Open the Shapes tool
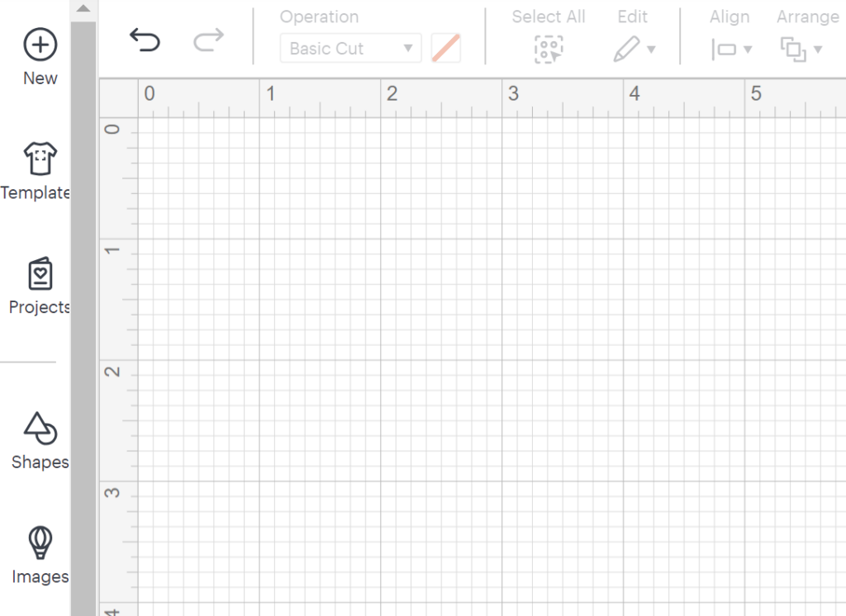This screenshot has height=616, width=846. [x=40, y=429]
